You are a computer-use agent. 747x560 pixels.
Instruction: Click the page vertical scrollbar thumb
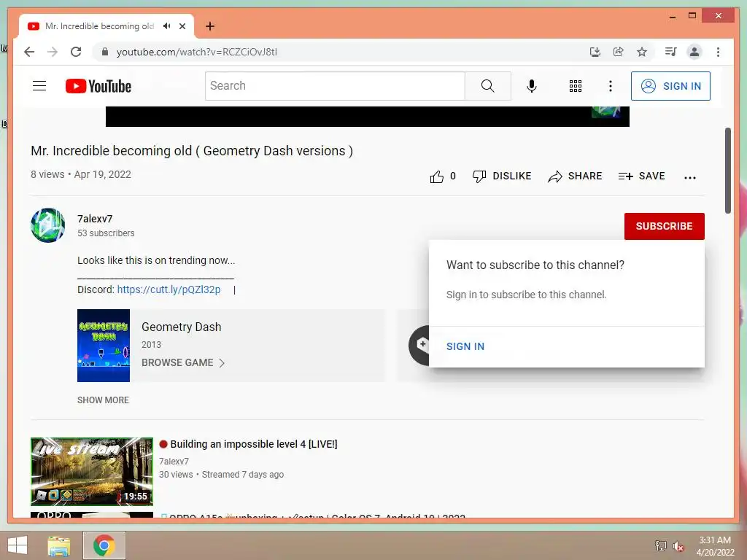(728, 171)
